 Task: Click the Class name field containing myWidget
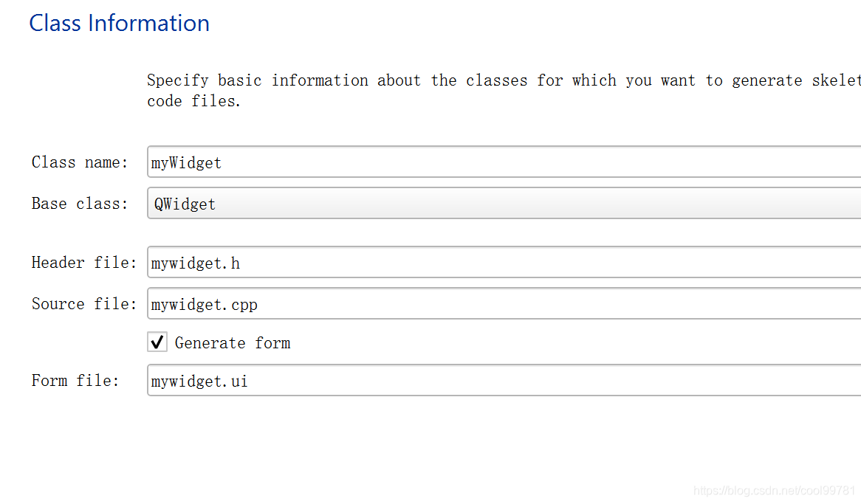click(504, 162)
